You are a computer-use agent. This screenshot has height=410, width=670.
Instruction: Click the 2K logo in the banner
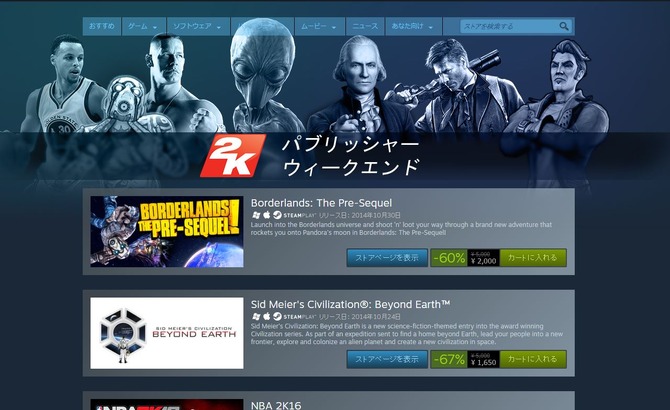(x=233, y=155)
